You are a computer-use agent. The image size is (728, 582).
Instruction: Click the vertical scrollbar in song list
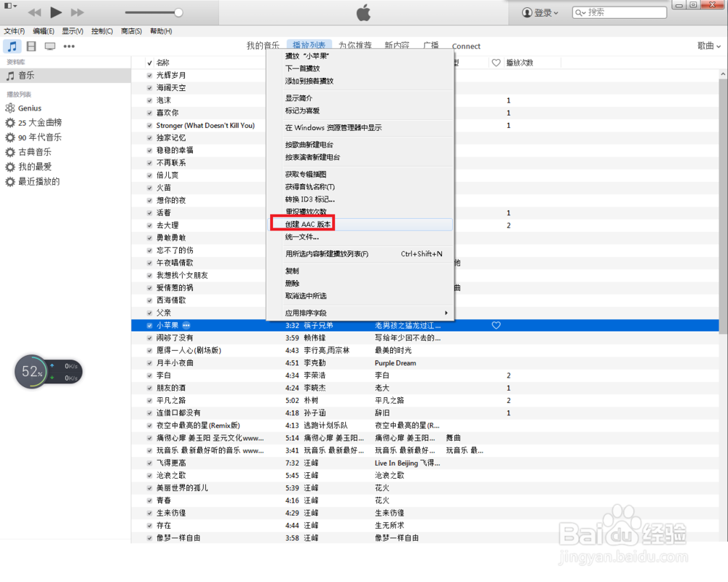723,207
